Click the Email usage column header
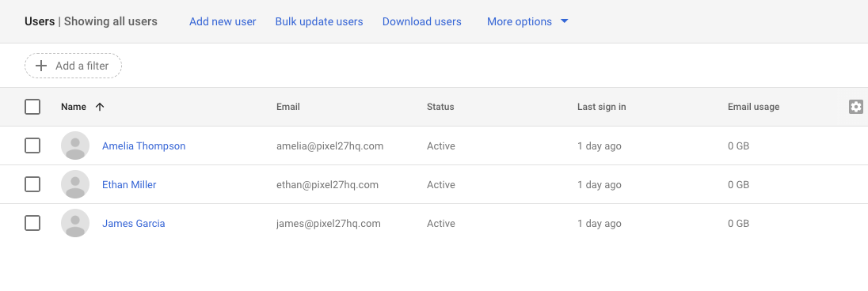The height and width of the screenshot is (291, 868). [x=753, y=107]
